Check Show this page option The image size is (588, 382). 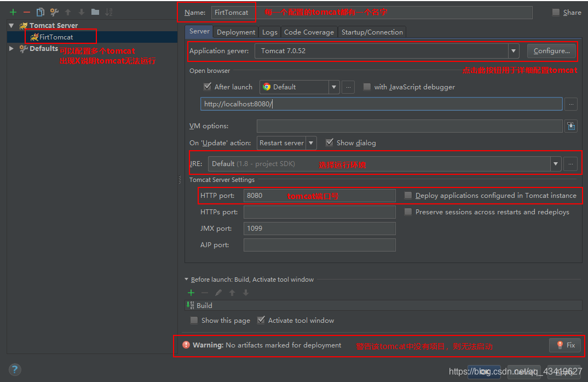pos(194,321)
